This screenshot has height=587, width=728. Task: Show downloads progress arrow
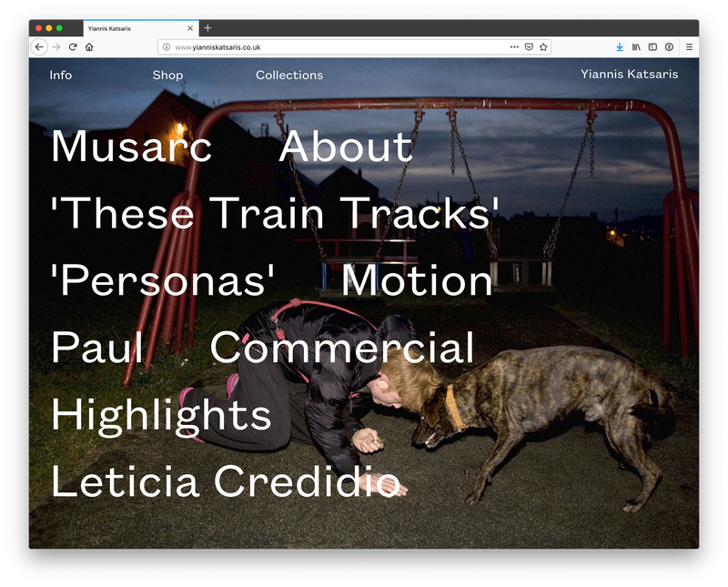(620, 47)
